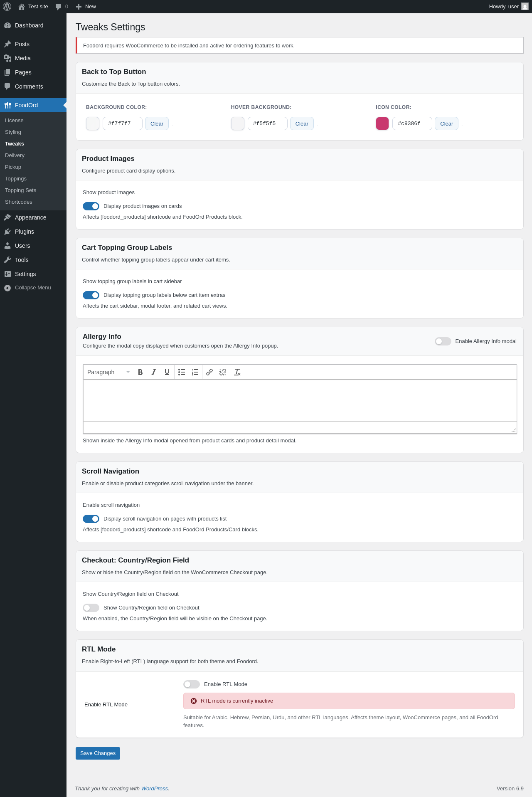Clear the Hover Background color
Screen dimensions: 532x797
click(x=302, y=123)
